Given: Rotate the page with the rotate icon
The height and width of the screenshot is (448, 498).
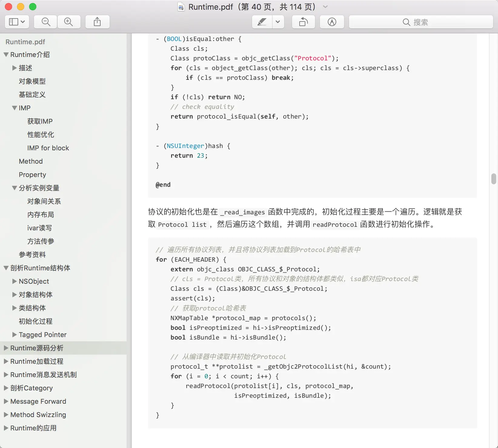Looking at the screenshot, I should pos(304,22).
